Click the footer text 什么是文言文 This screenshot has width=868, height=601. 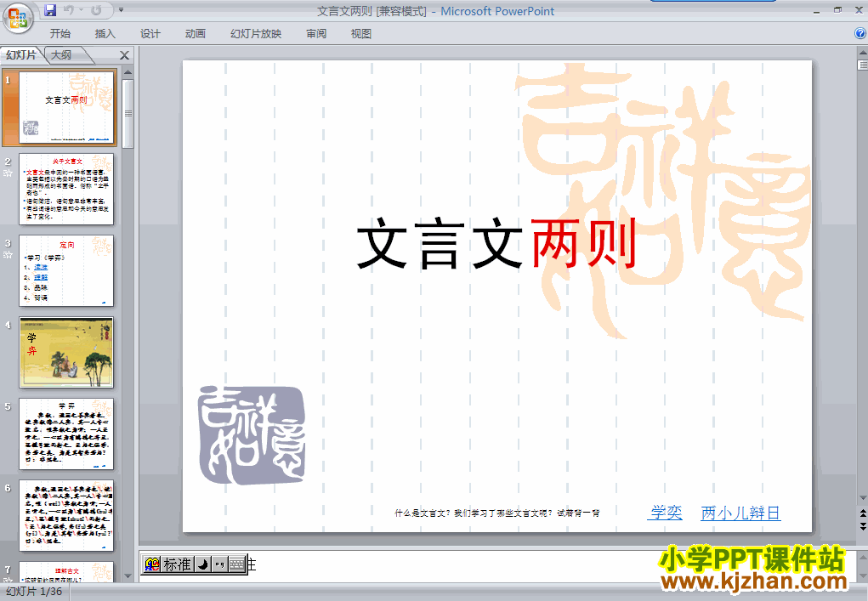[497, 513]
